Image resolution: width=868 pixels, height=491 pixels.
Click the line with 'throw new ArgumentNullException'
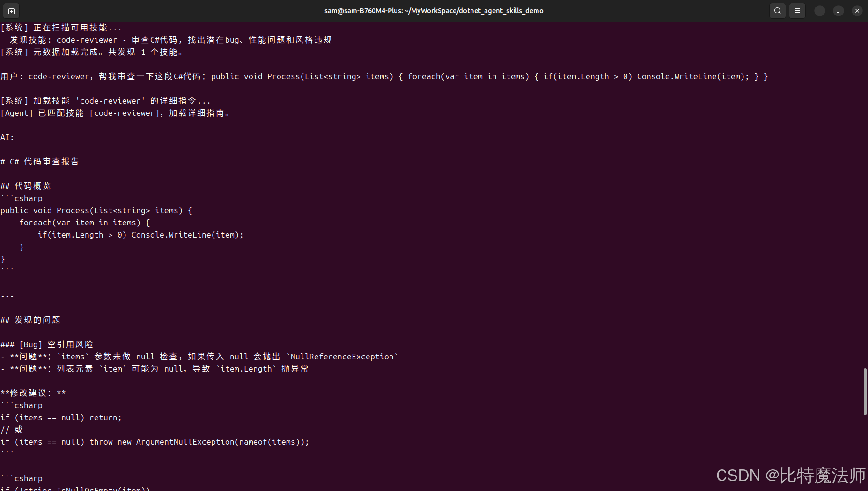pyautogui.click(x=155, y=442)
